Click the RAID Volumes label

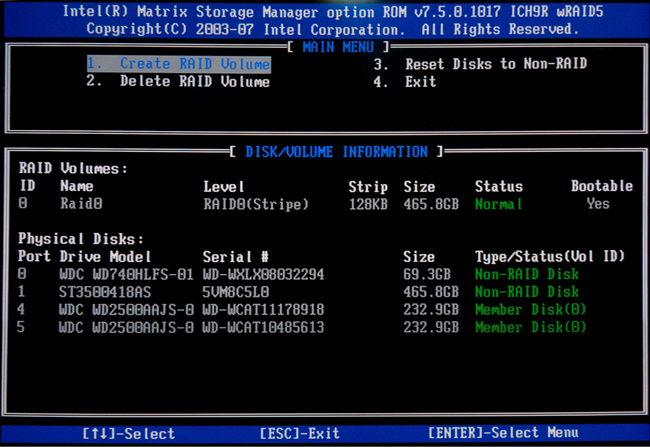(73, 168)
